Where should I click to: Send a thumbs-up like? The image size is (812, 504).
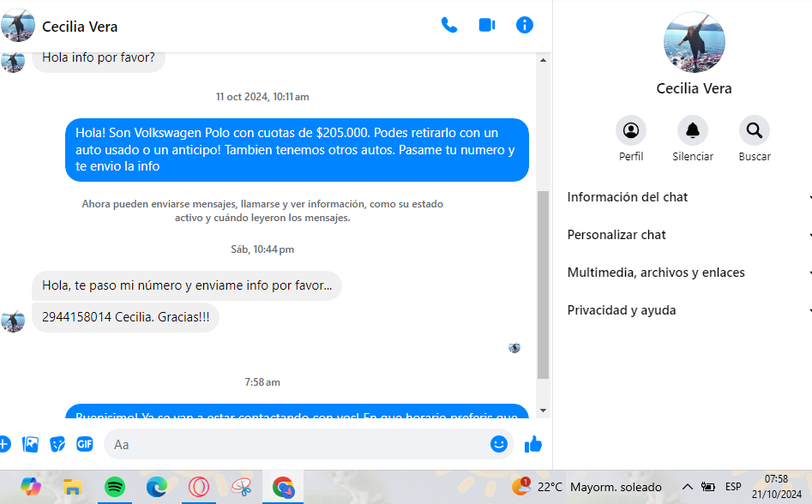(x=533, y=444)
